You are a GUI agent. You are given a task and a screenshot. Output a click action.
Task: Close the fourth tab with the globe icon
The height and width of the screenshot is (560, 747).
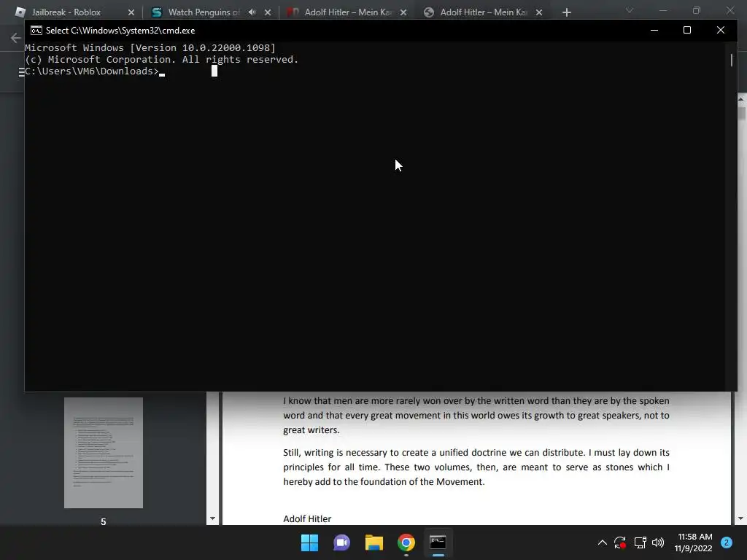539,12
